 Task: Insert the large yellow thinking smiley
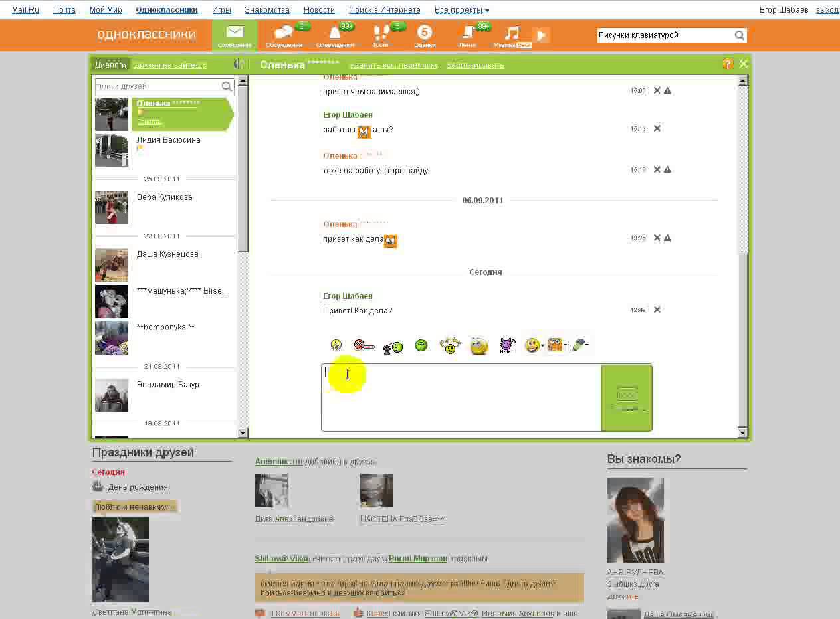coord(479,346)
